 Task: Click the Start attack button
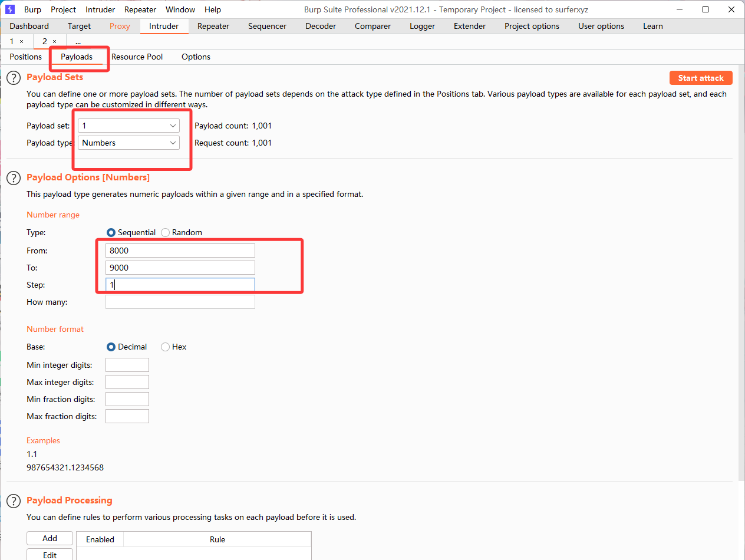coord(701,78)
